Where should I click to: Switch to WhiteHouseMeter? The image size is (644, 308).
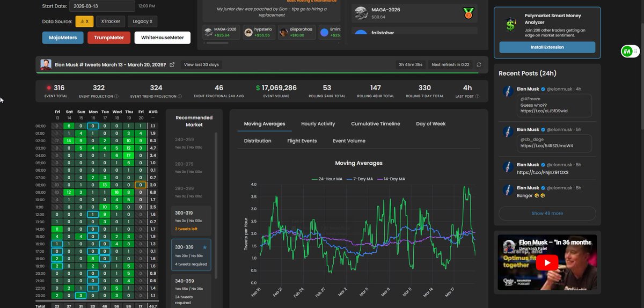click(162, 38)
